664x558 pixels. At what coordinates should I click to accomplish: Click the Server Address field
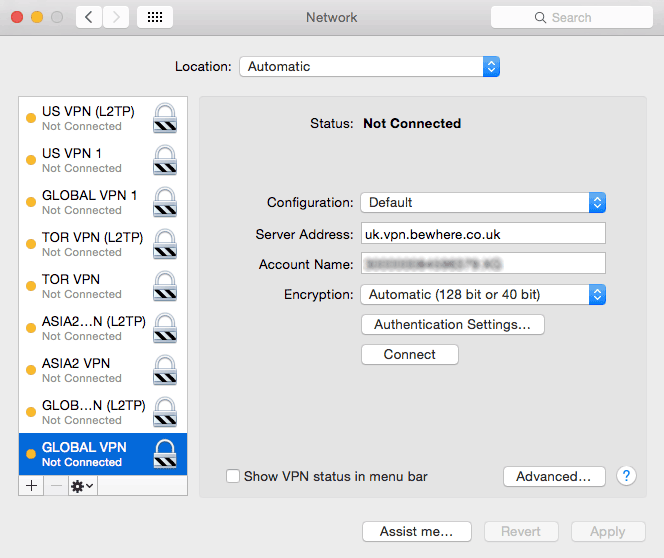[x=483, y=233]
